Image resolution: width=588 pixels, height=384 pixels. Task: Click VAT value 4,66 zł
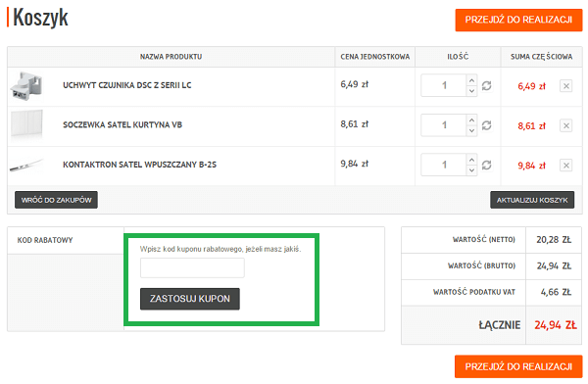point(556,292)
